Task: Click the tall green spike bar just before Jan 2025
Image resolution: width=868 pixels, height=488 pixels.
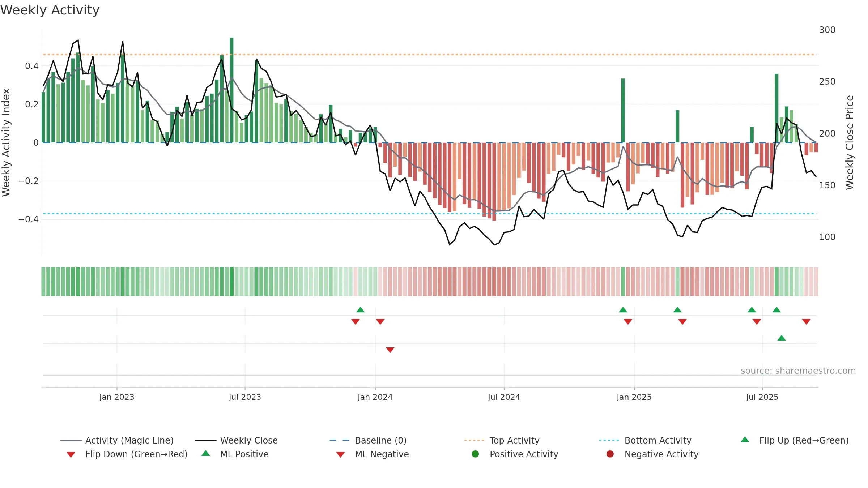Action: [623, 111]
